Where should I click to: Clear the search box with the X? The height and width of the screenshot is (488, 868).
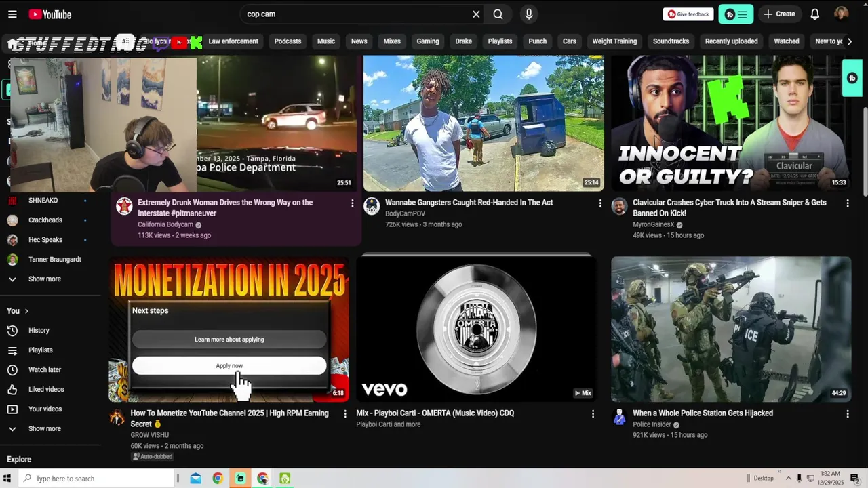click(x=476, y=14)
